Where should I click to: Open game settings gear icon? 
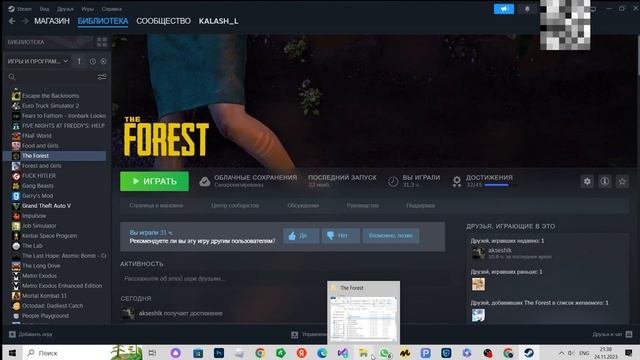point(587,181)
